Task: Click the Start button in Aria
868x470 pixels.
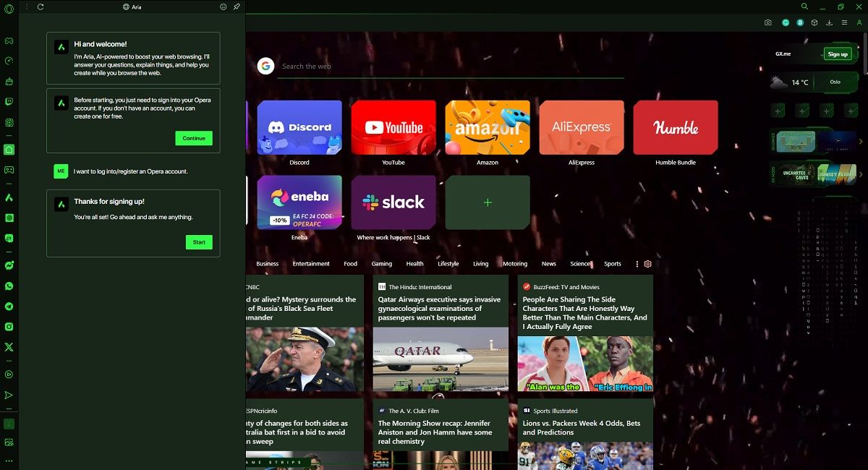Action: (x=199, y=242)
